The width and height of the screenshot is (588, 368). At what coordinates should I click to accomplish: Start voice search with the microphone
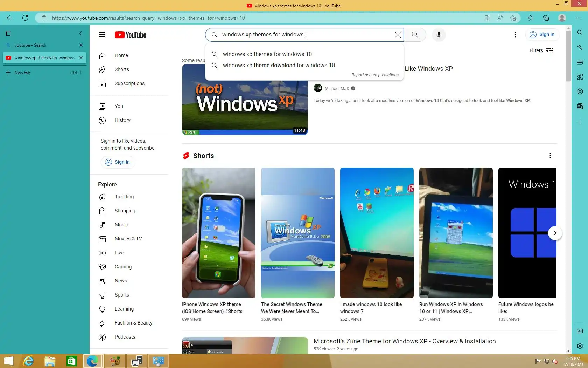[439, 35]
